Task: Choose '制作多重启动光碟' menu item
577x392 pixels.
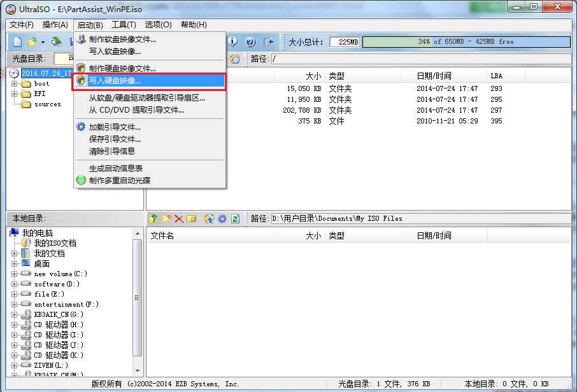Action: click(x=120, y=180)
